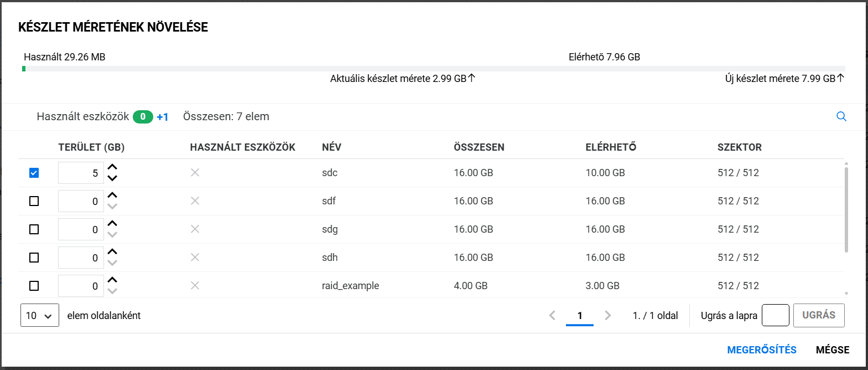Increase the raid_example area with up arrow
This screenshot has width=868, height=370.
coord(112,280)
